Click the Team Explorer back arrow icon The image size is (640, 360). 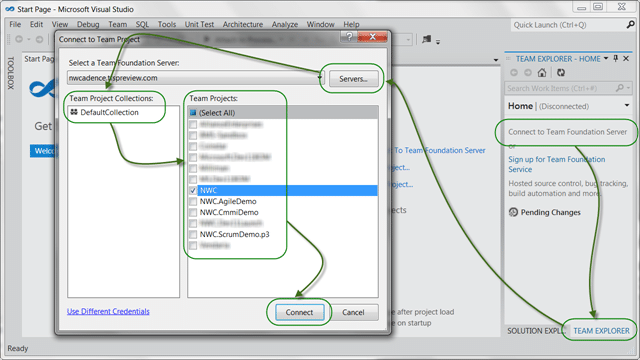click(x=514, y=73)
